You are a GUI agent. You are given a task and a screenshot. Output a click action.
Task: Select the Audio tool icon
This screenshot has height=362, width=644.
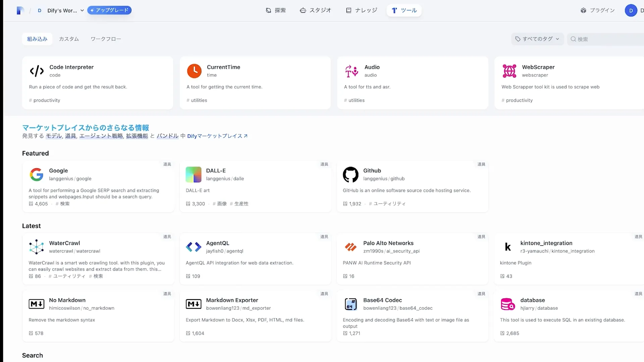[352, 71]
